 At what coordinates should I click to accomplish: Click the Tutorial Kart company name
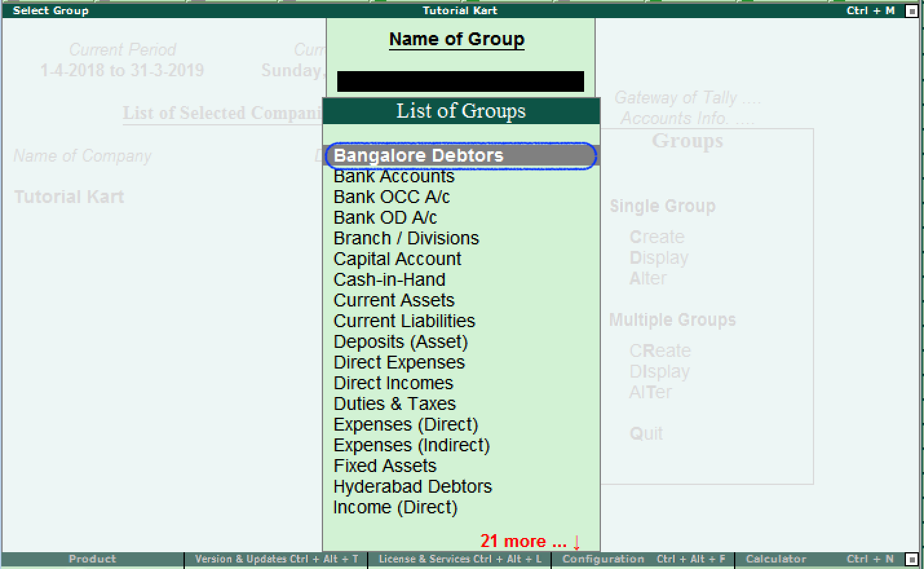tap(68, 197)
